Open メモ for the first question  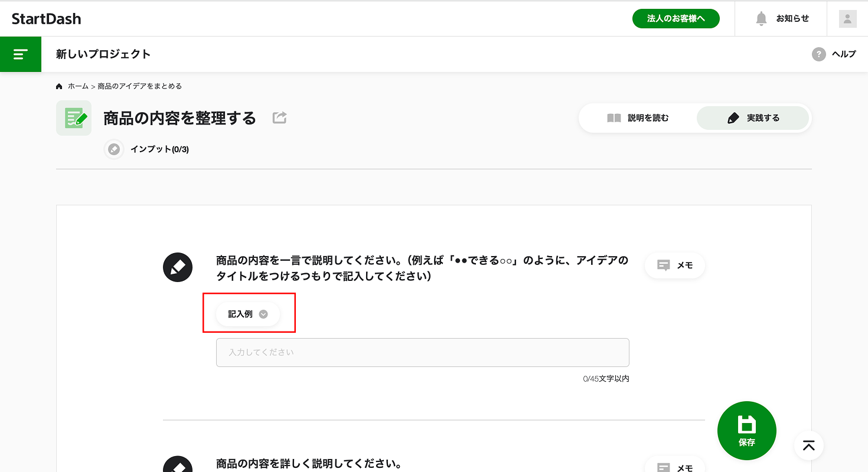[x=674, y=265]
